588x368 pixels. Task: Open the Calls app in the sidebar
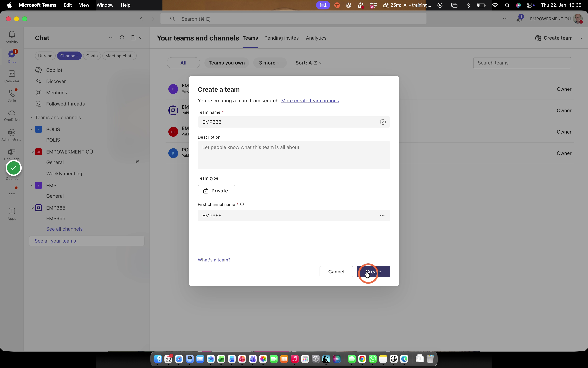(12, 96)
